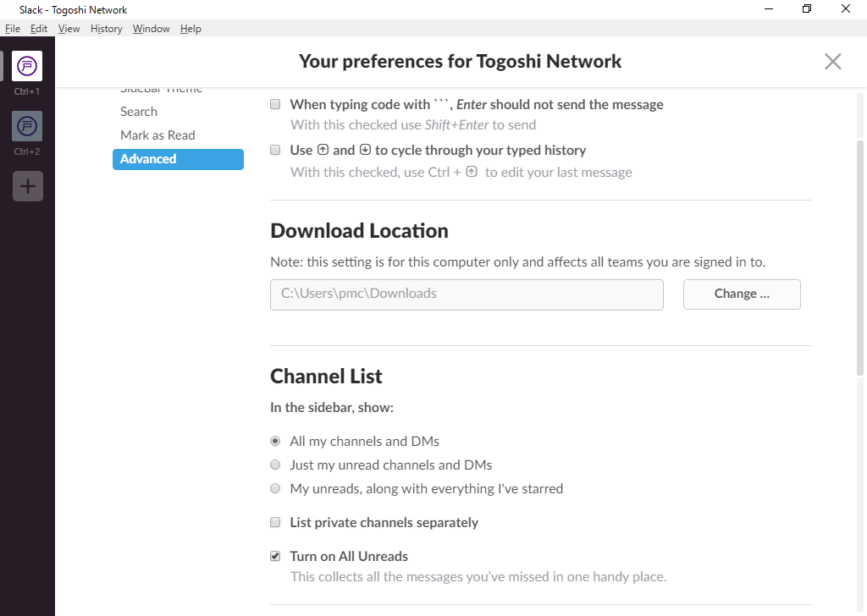
Task: Click the Download Location heading
Action: pyautogui.click(x=359, y=231)
